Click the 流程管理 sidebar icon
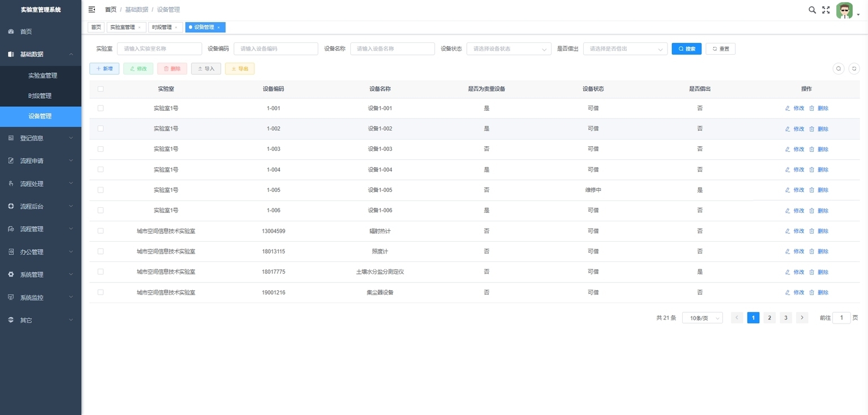The image size is (868, 415). pos(11,229)
